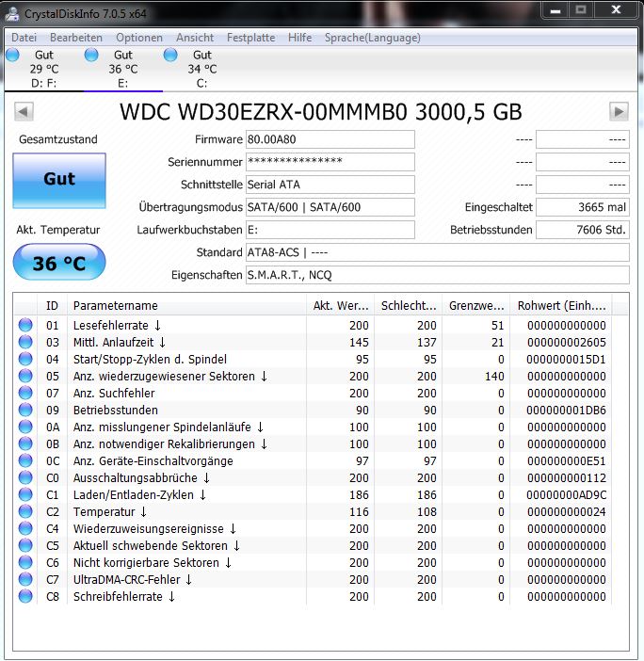The height and width of the screenshot is (661, 644).
Task: Click status orb of Laden/Entladen-Zyklen row
Action: [x=25, y=494]
